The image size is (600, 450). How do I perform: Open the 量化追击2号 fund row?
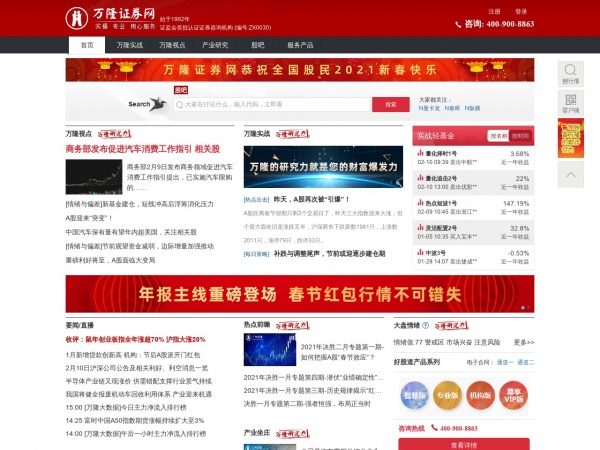coord(473,183)
